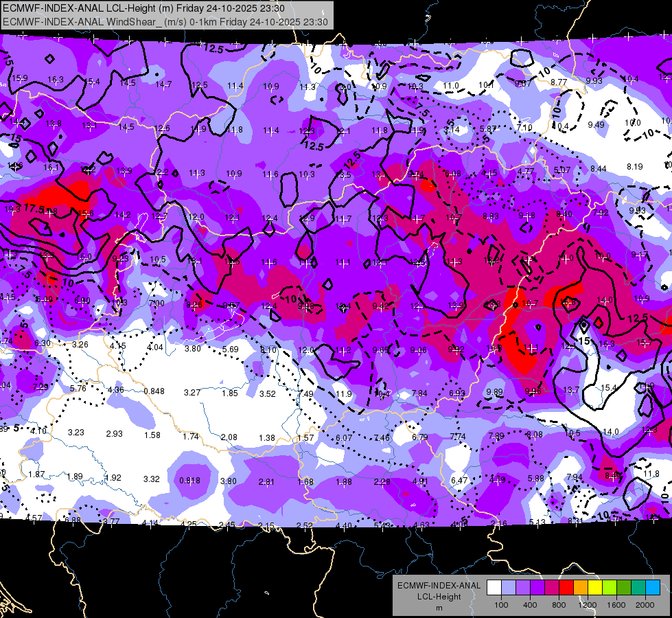Click the map value 8.44
This screenshot has height=618, width=672.
599,168
